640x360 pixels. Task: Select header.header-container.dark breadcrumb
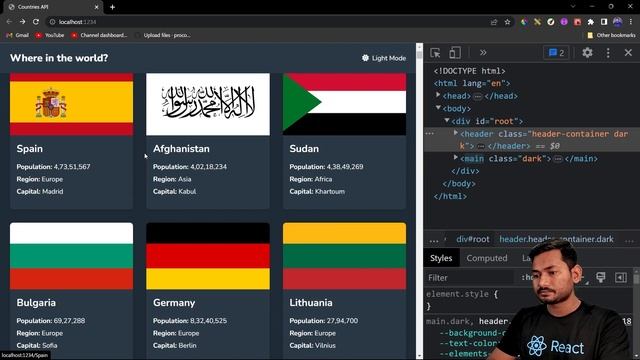pos(556,239)
